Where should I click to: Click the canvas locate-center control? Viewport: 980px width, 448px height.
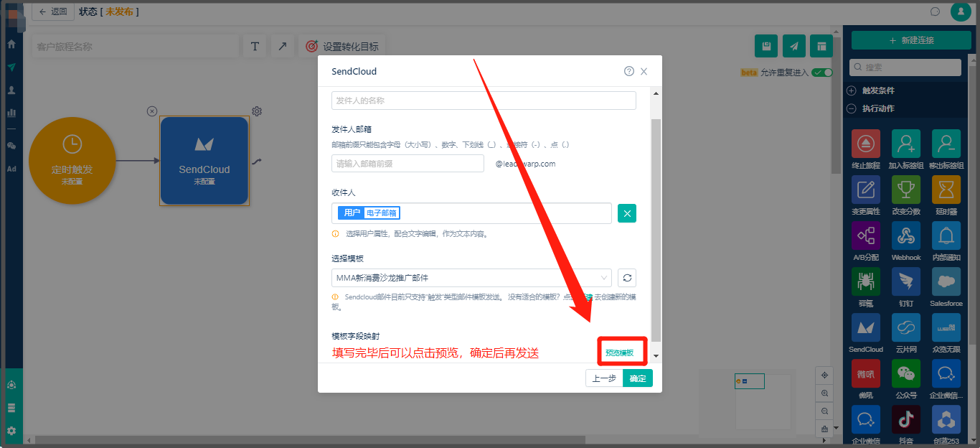(824, 375)
